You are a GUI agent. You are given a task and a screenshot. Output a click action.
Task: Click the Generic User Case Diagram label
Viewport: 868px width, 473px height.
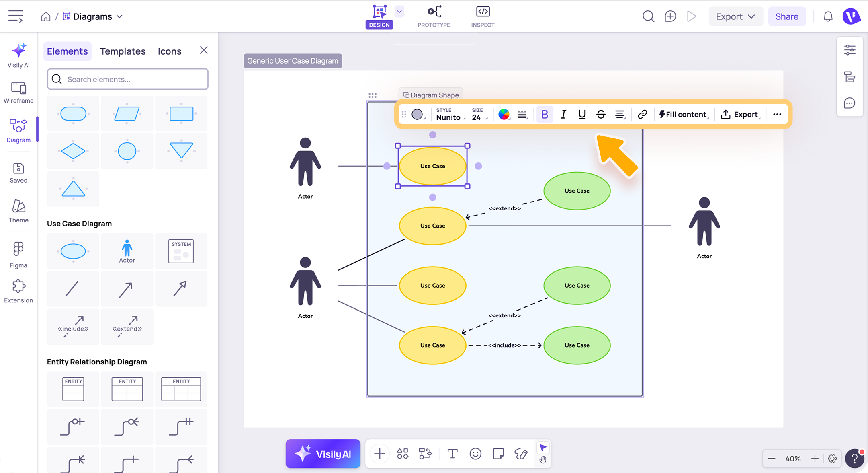[x=293, y=61]
